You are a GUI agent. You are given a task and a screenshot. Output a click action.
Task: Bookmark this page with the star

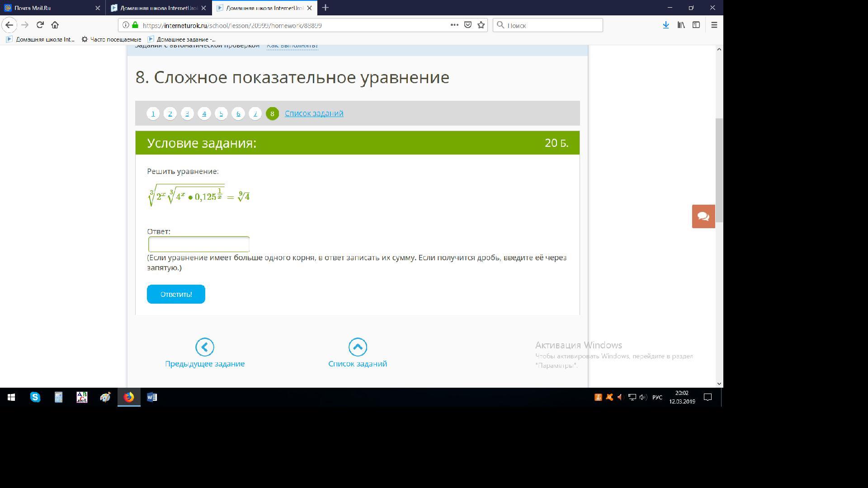(x=481, y=25)
